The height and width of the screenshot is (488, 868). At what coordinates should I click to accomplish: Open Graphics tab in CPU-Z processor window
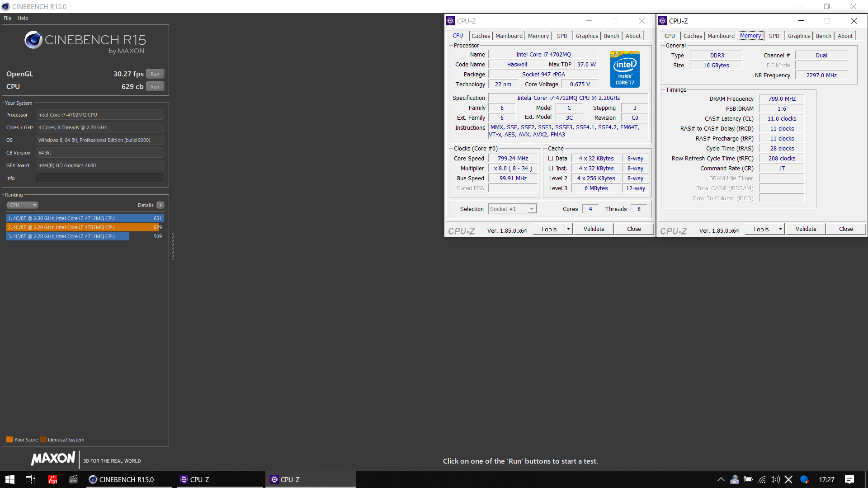coord(587,36)
